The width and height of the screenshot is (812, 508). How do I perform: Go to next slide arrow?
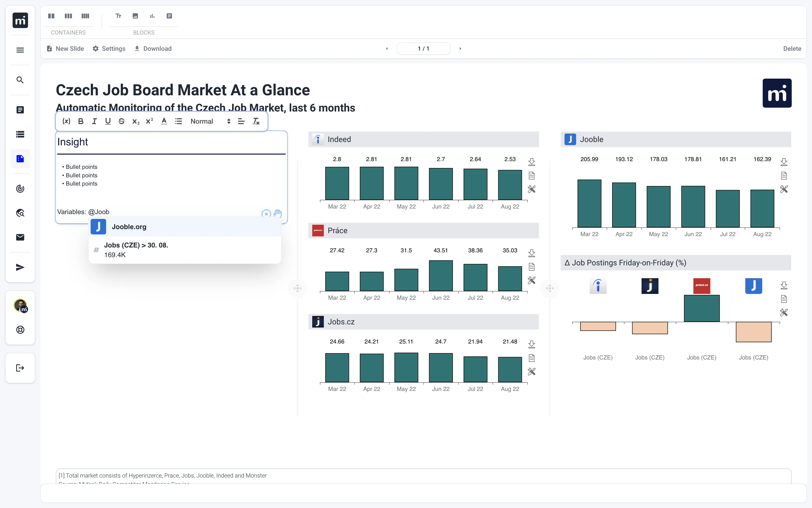pyautogui.click(x=460, y=49)
